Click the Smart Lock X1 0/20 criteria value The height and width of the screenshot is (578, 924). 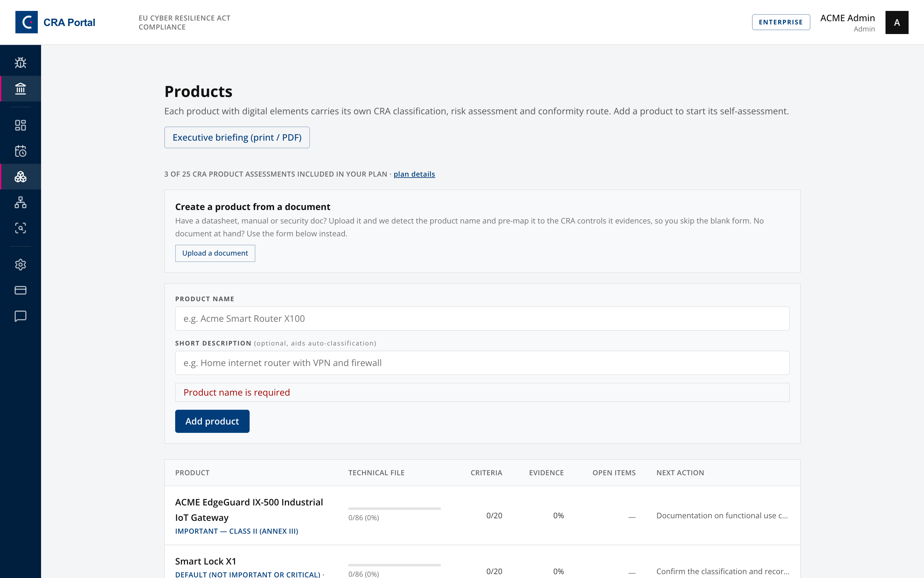click(494, 571)
